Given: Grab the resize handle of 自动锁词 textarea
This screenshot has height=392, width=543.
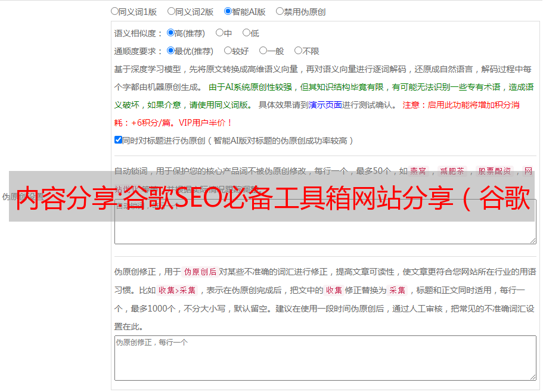Looking at the screenshot, I should [x=533, y=241].
